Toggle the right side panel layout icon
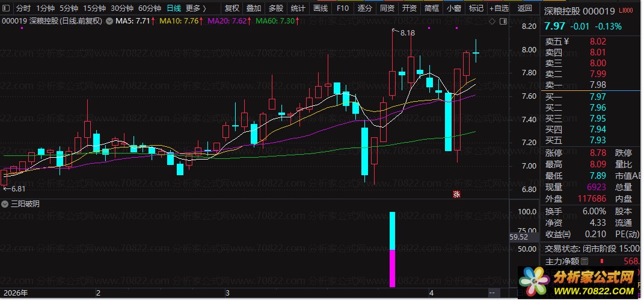 click(x=503, y=22)
